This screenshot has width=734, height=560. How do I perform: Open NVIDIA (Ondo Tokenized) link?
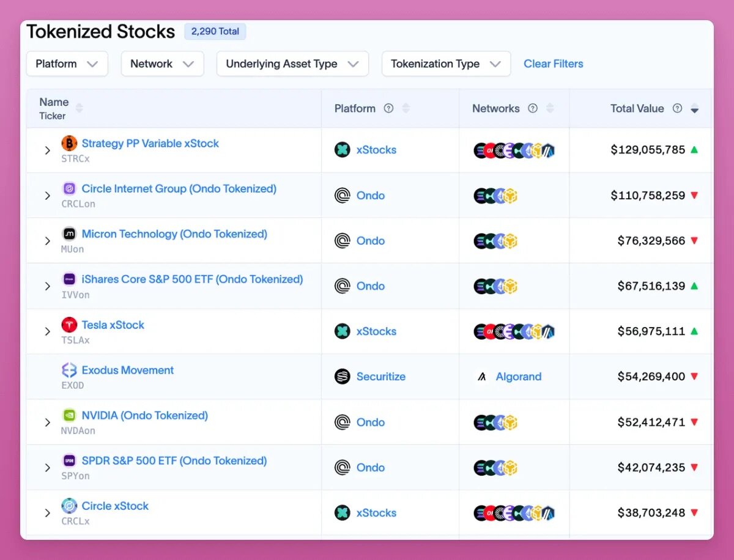[145, 415]
